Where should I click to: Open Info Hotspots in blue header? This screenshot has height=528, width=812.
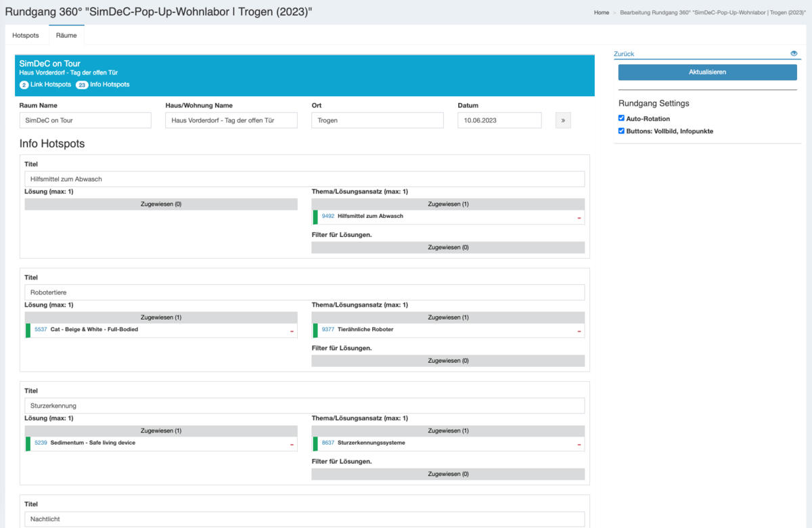coord(103,85)
